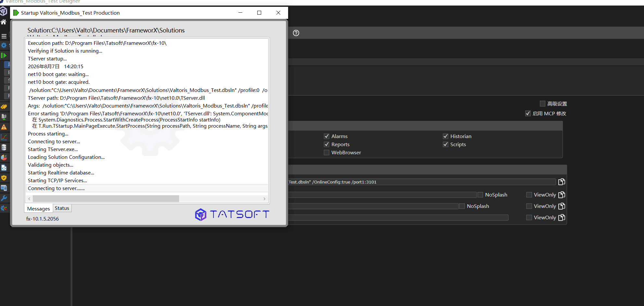Click the OnlineConfig:true command line field
Viewport: 644px width, 306px height.
(422, 182)
